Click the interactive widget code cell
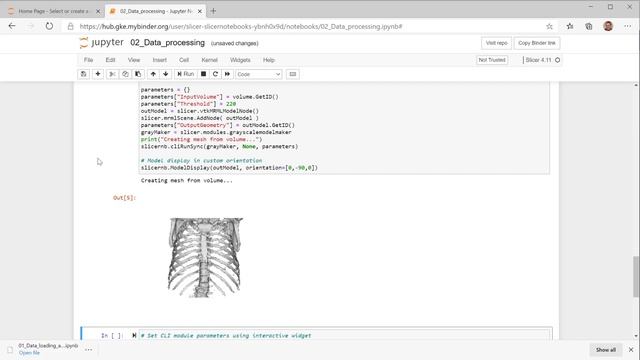 click(x=345, y=335)
